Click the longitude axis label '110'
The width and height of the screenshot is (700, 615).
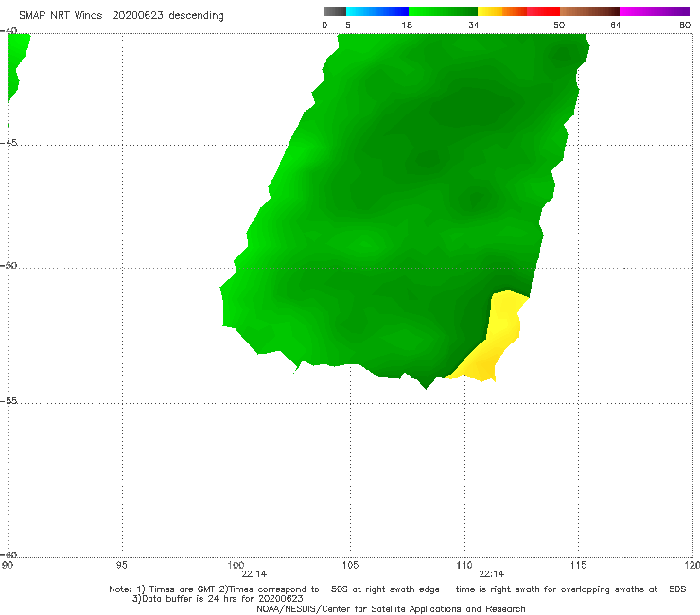coord(464,566)
